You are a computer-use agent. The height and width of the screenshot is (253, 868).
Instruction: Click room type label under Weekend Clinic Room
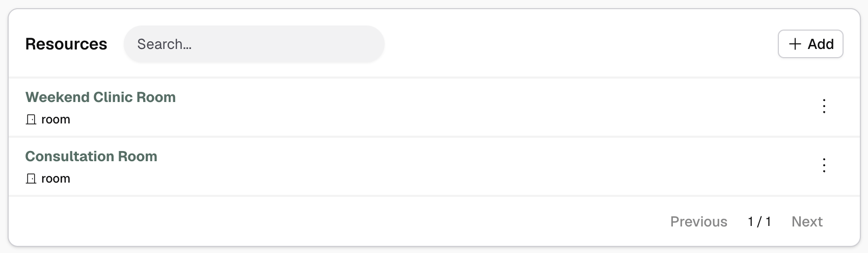(x=56, y=120)
